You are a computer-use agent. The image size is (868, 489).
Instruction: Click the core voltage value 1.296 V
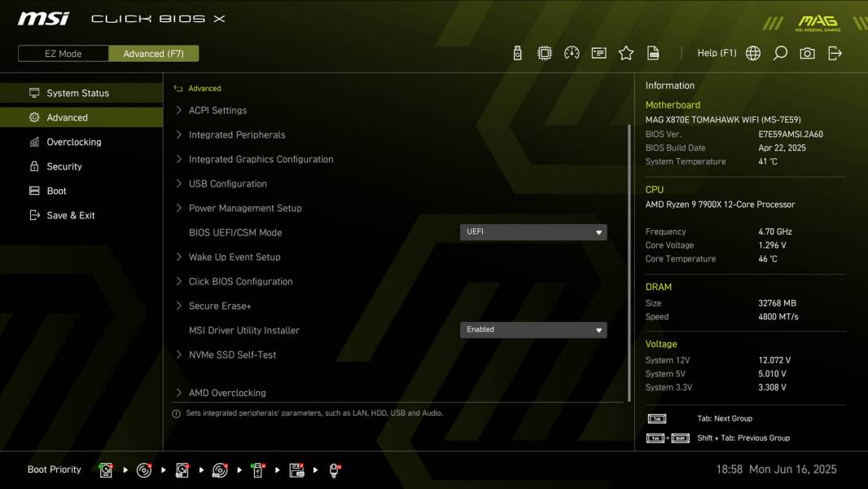(772, 244)
